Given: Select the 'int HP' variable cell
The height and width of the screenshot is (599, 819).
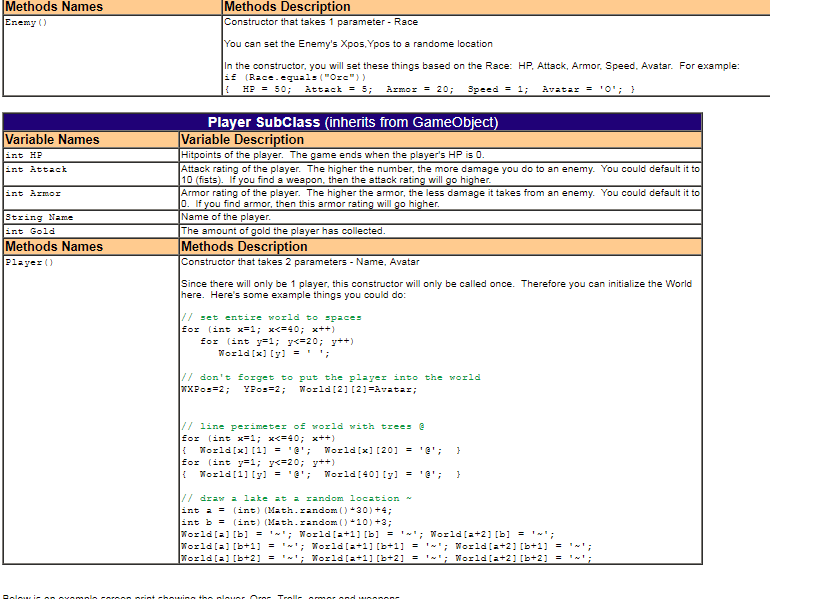Looking at the screenshot, I should pyautogui.click(x=91, y=155).
